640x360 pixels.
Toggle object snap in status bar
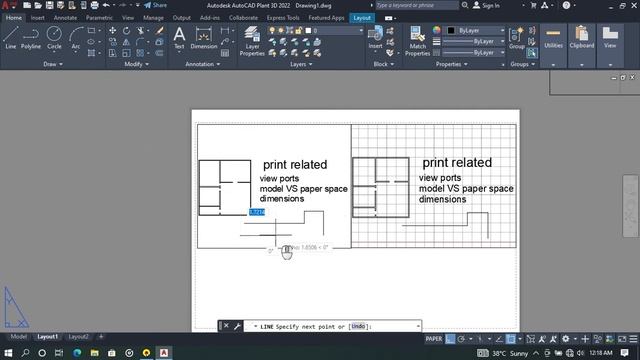[x=511, y=339]
